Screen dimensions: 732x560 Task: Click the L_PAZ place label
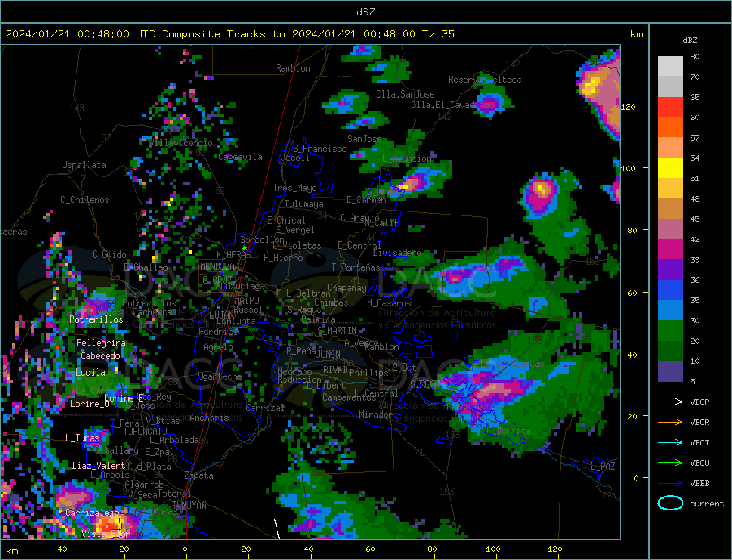pos(603,467)
